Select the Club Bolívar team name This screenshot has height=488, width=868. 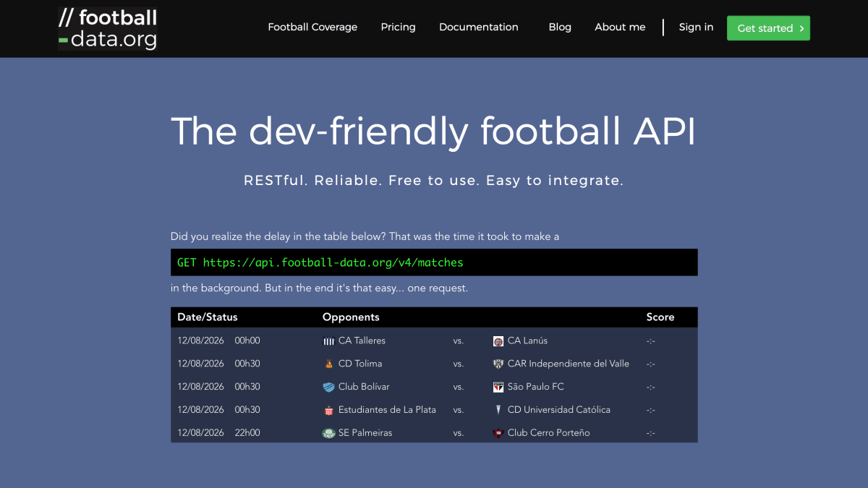[x=364, y=387]
